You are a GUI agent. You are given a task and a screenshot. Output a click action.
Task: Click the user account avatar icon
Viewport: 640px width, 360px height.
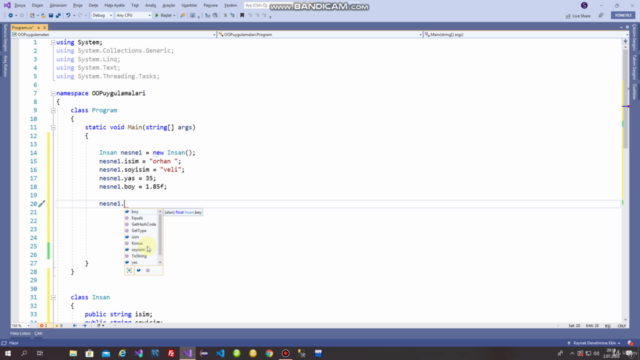coord(584,5)
